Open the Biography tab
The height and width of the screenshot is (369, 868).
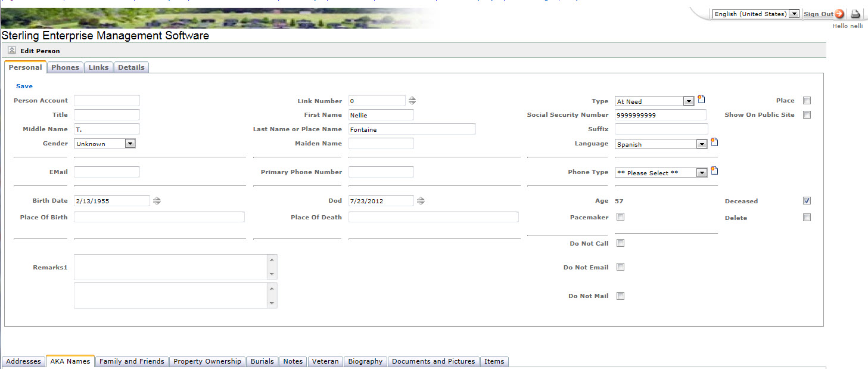[365, 361]
